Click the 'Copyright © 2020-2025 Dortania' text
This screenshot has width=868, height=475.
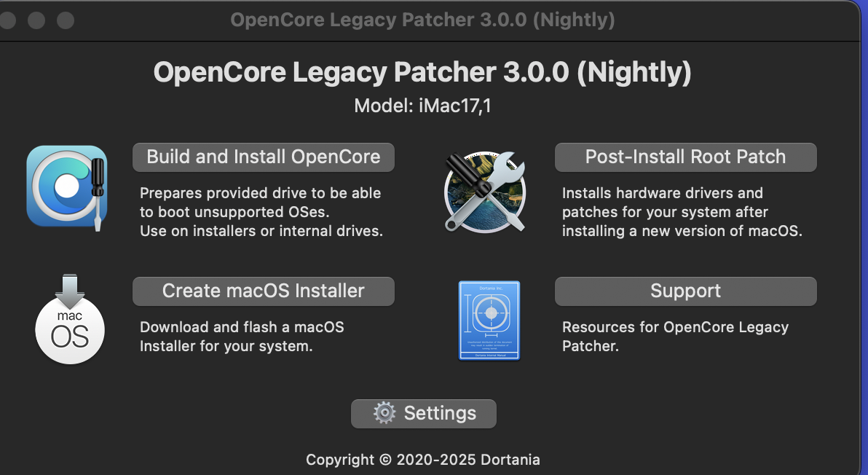(x=423, y=460)
